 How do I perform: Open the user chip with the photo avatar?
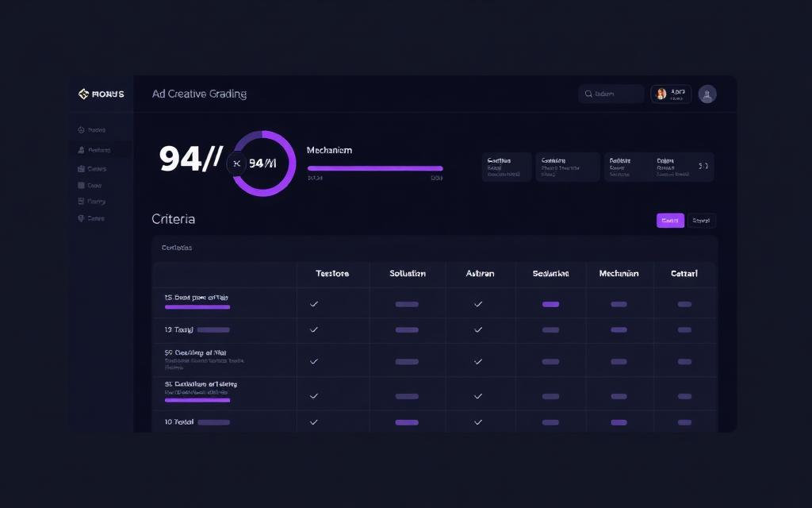click(x=671, y=94)
